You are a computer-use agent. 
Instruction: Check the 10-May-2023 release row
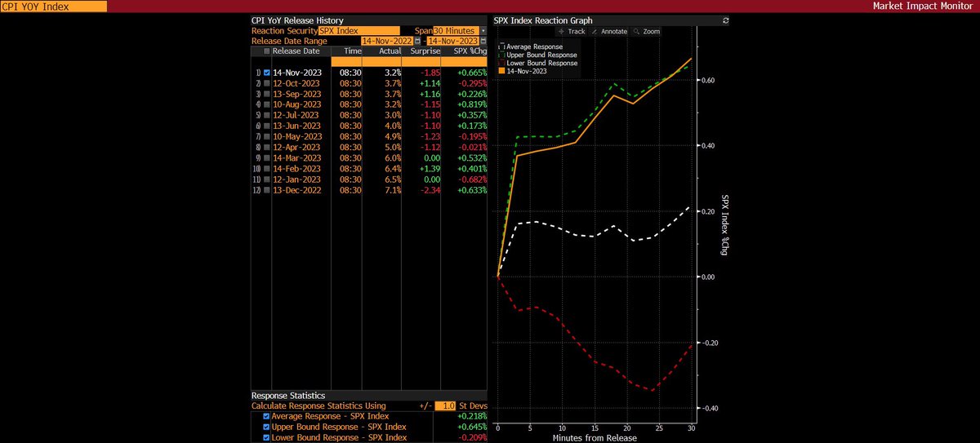click(x=267, y=136)
